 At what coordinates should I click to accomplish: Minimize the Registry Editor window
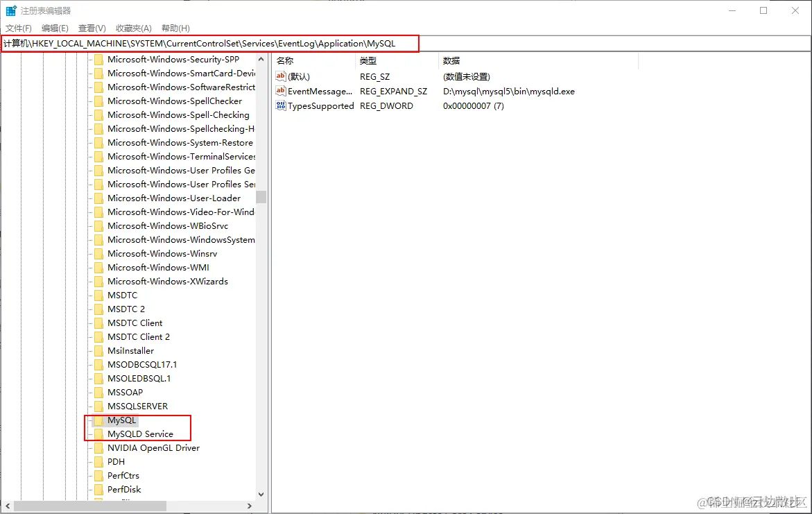(x=732, y=10)
